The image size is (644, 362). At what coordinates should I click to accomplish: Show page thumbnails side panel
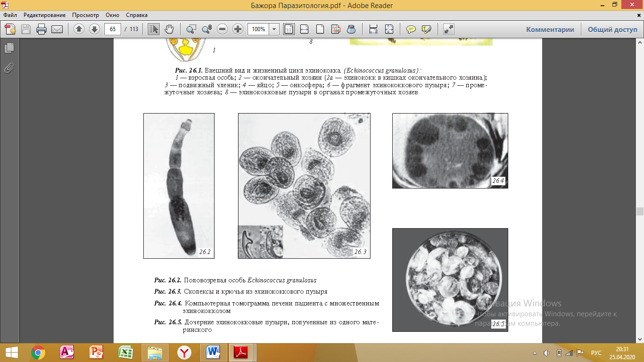[9, 48]
